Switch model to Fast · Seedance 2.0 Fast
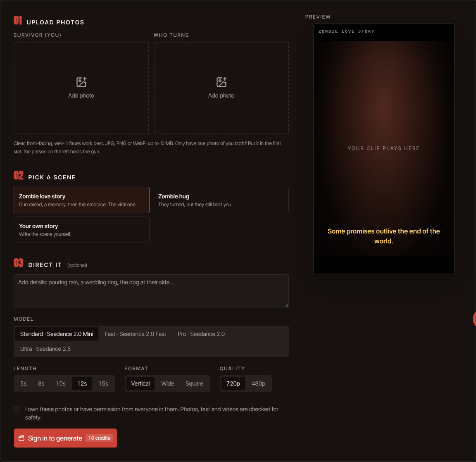Screen dimensions: 476x462 (136, 334)
